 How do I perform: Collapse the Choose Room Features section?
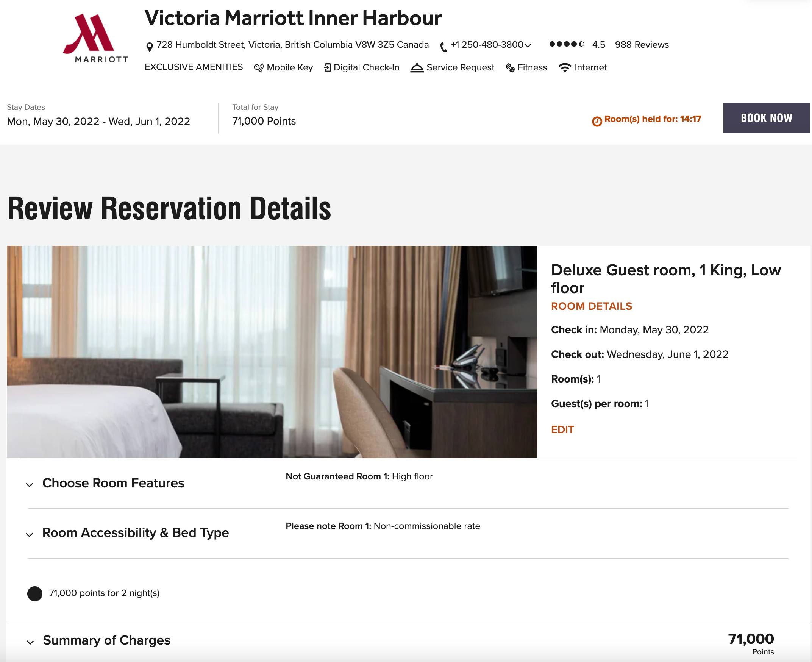30,485
